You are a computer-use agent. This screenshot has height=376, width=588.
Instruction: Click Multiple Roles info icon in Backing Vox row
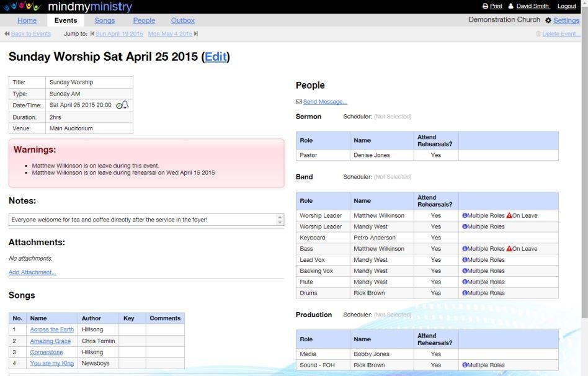464,271
